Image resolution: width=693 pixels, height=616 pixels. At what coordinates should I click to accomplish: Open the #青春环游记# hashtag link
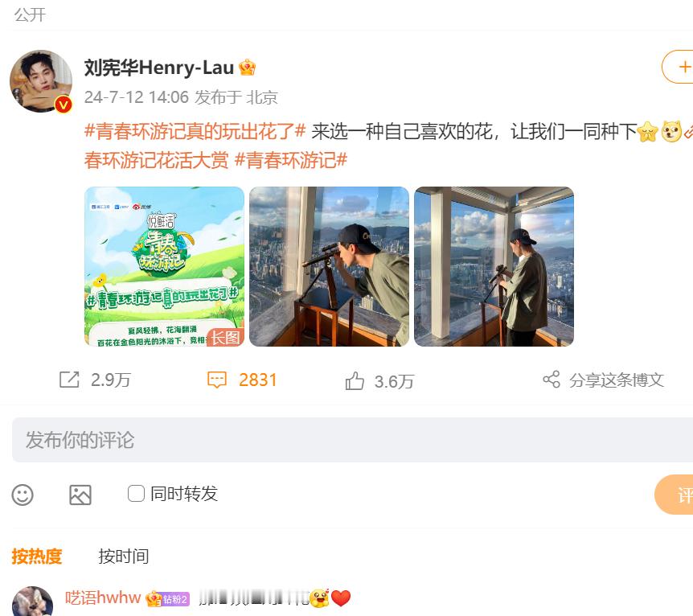pos(291,160)
